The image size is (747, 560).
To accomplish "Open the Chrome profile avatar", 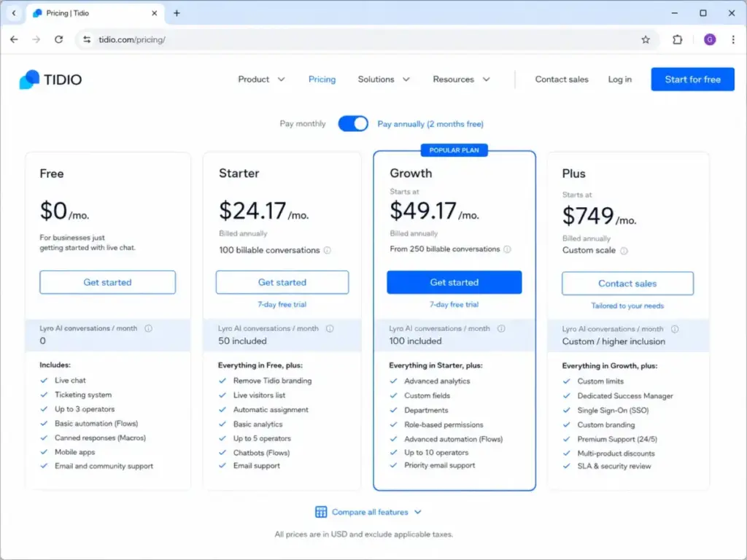I will [x=709, y=39].
